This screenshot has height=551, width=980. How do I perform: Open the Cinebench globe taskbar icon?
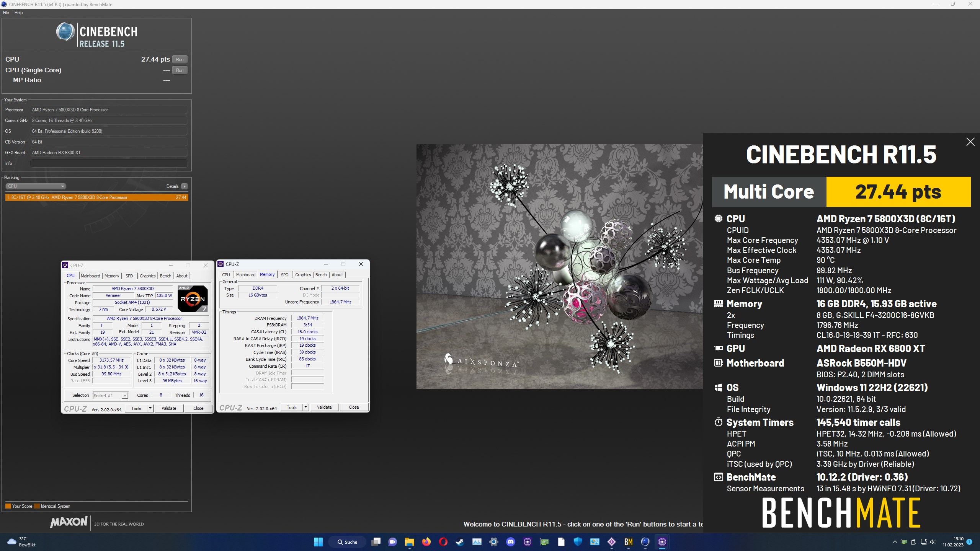click(645, 542)
